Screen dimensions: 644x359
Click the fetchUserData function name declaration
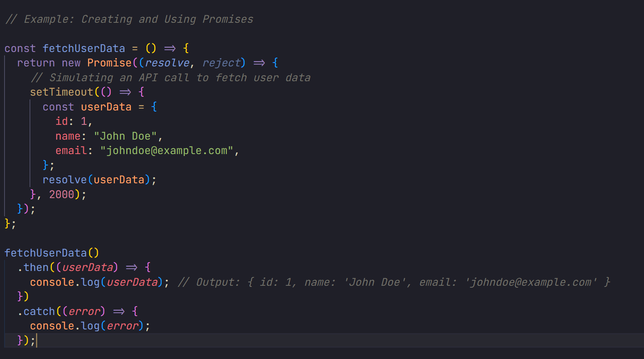coord(84,48)
